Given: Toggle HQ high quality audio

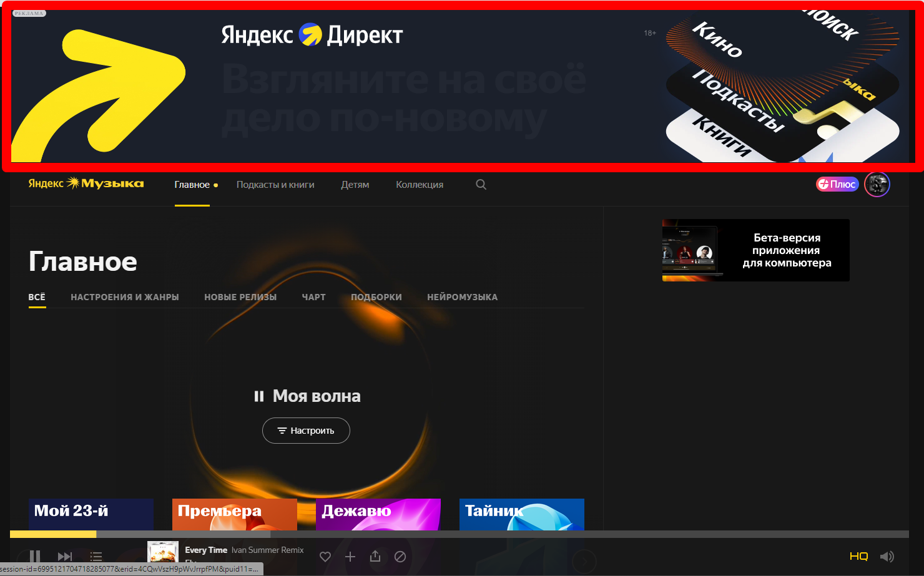Looking at the screenshot, I should coord(858,556).
